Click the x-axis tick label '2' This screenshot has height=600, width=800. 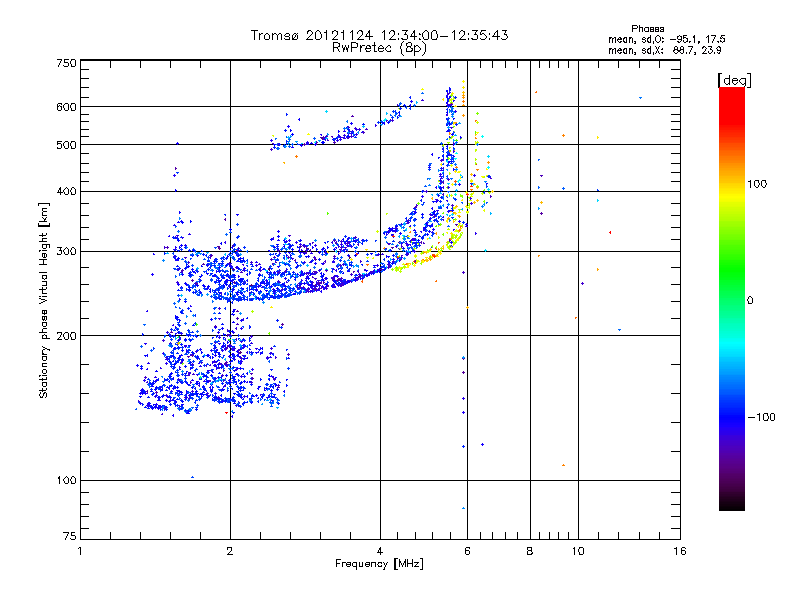pyautogui.click(x=230, y=551)
